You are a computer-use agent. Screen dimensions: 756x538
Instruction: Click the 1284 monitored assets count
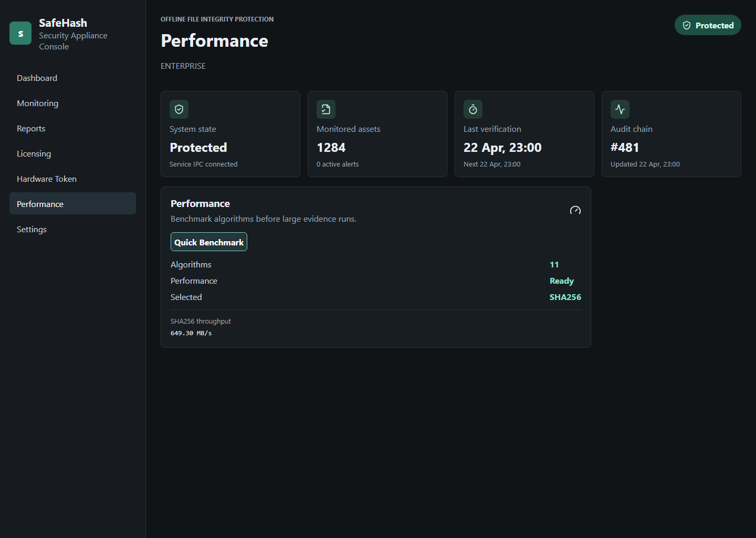331,148
